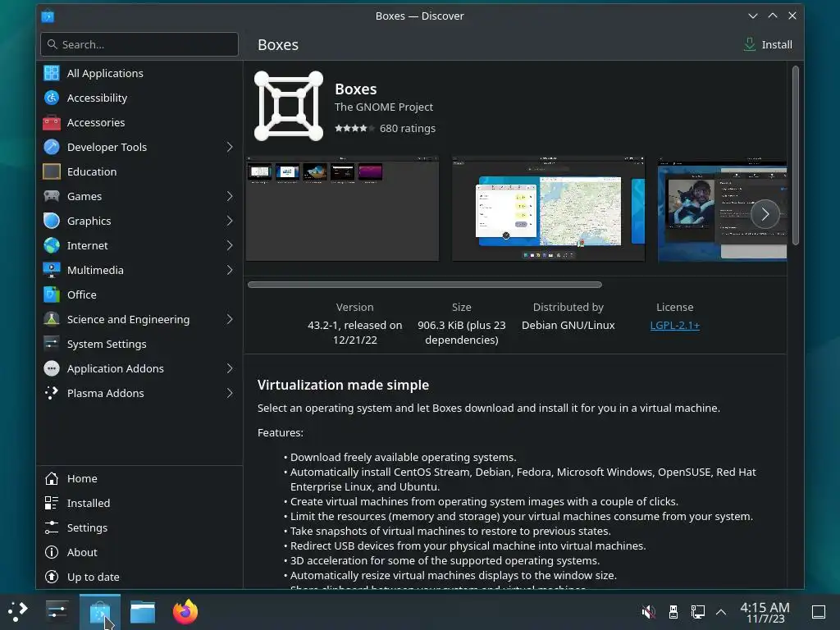Open the Settings page in Discover

coord(139,527)
